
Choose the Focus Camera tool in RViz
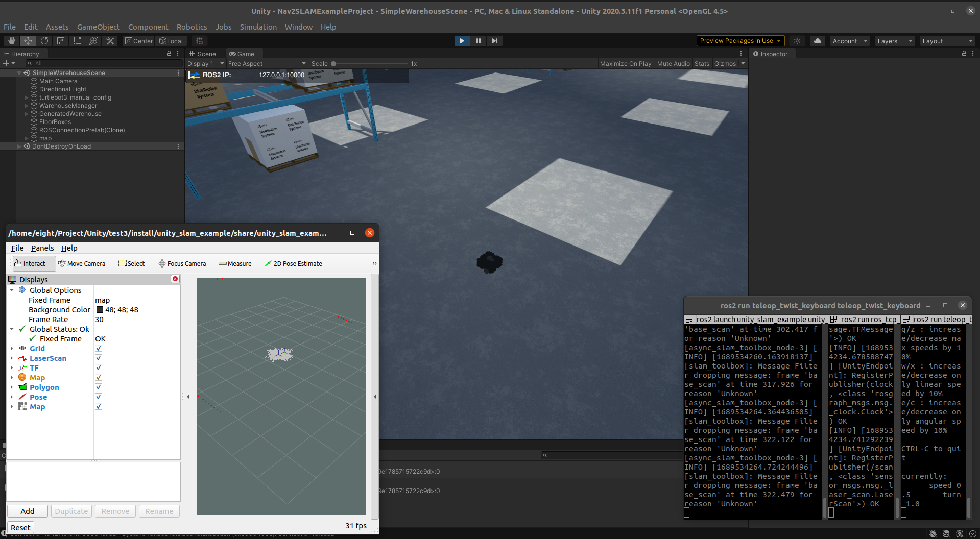[x=182, y=263]
